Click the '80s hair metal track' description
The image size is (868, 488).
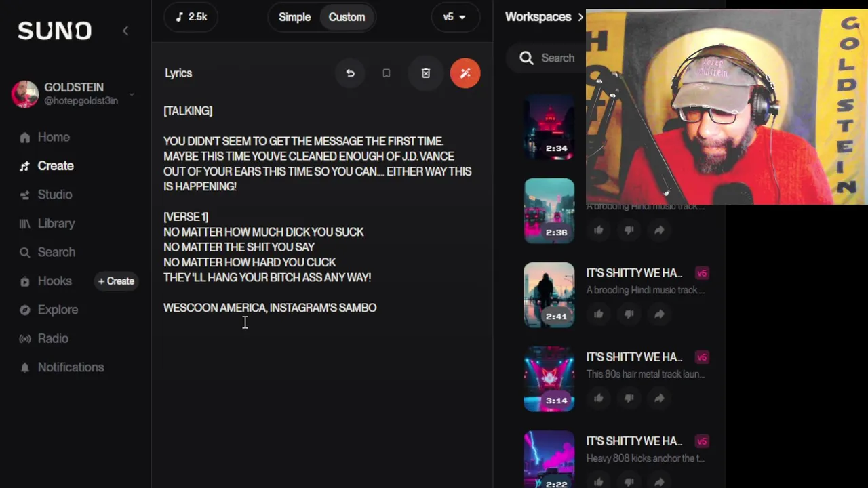click(646, 374)
